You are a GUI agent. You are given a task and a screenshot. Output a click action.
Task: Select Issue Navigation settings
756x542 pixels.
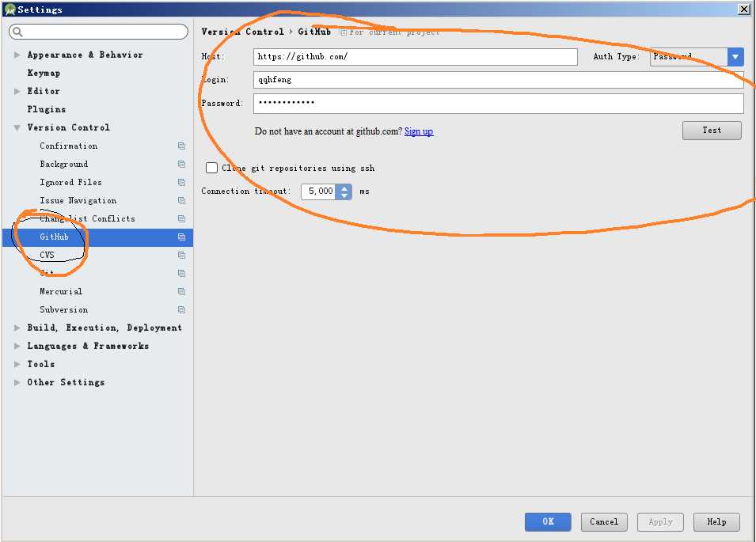click(x=78, y=200)
